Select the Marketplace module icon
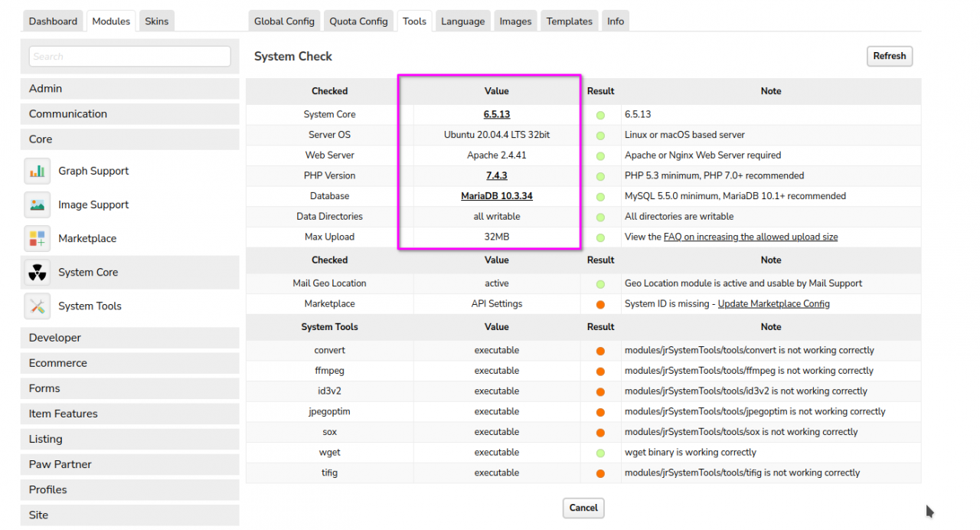The width and height of the screenshot is (980, 530). (37, 239)
